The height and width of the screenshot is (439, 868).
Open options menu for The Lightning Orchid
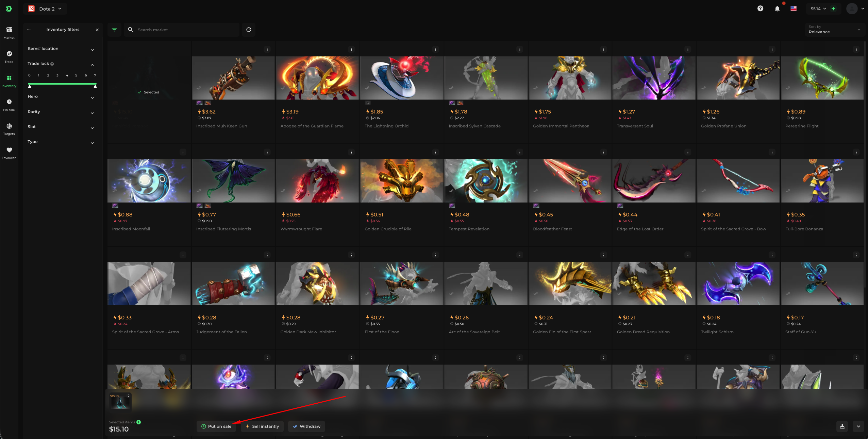pyautogui.click(x=435, y=49)
